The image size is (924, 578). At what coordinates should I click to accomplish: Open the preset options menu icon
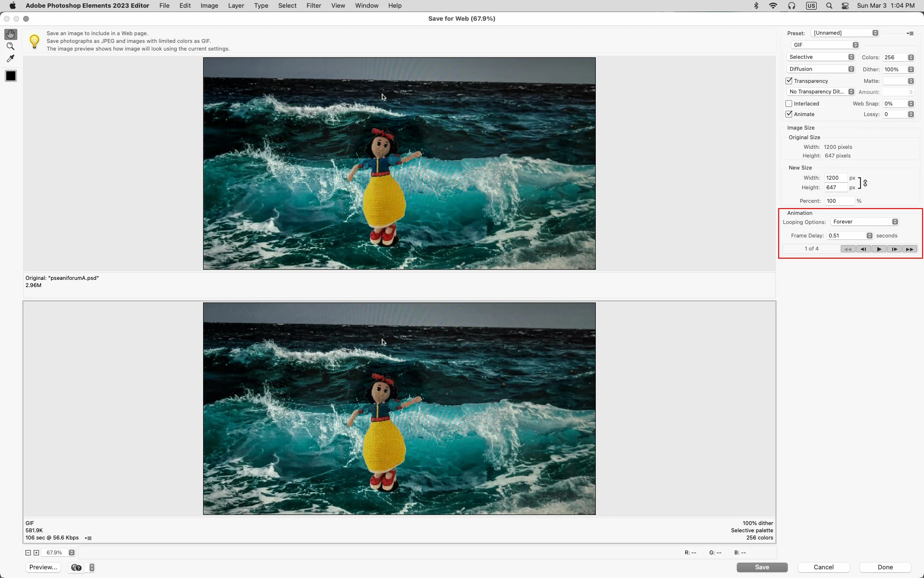pyautogui.click(x=910, y=33)
